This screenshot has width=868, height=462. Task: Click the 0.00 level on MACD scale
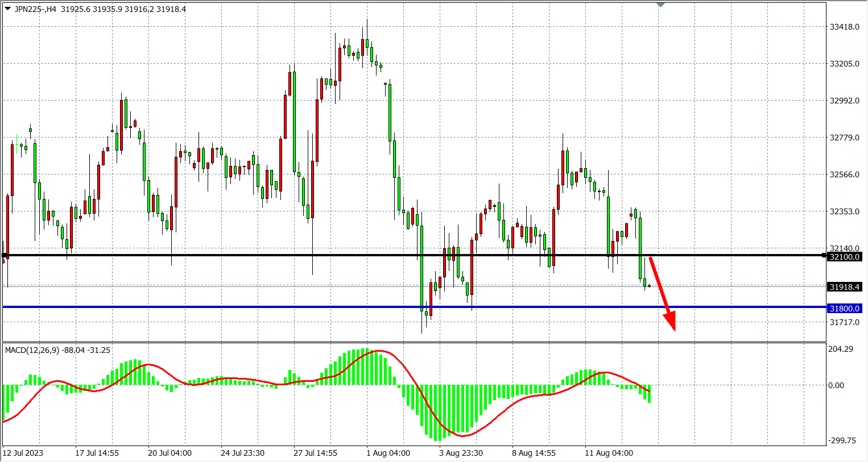click(x=836, y=385)
